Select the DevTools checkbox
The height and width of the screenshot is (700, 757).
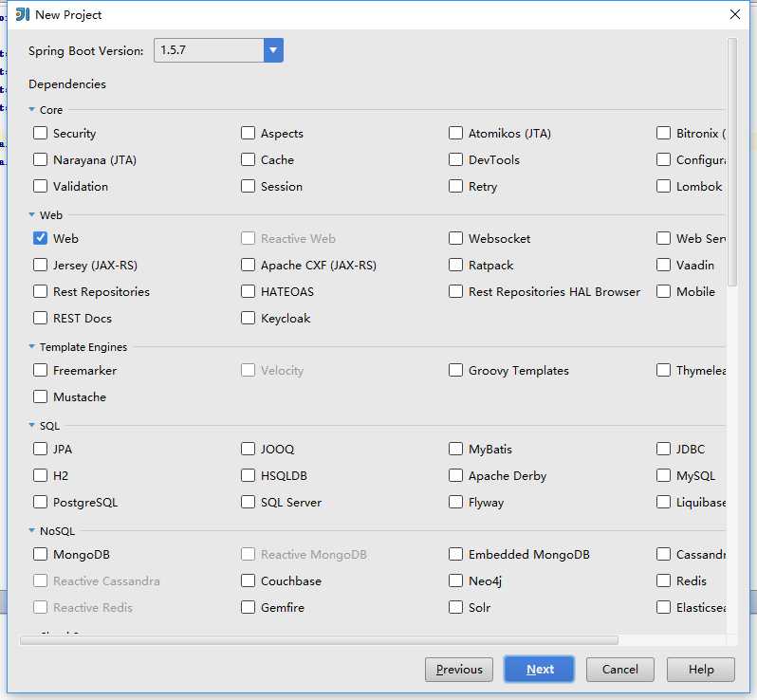tap(455, 159)
